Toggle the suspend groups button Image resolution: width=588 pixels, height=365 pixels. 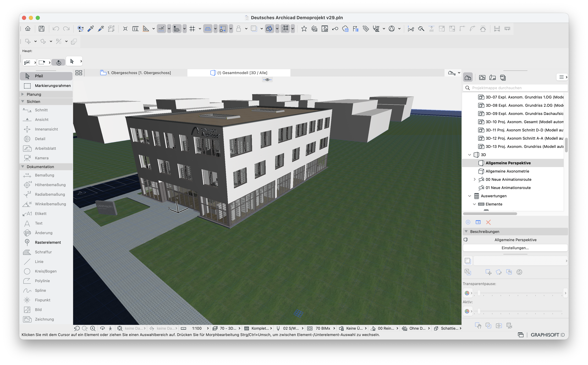[285, 29]
